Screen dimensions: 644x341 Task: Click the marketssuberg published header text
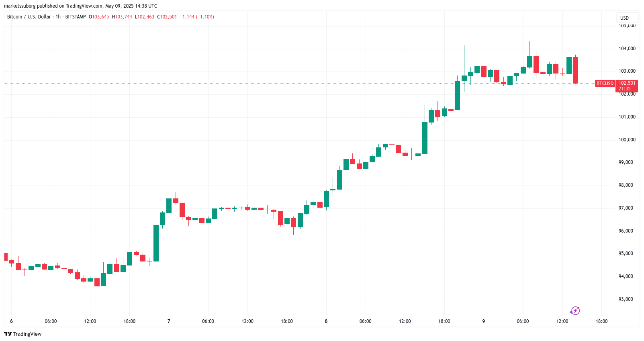[x=80, y=6]
